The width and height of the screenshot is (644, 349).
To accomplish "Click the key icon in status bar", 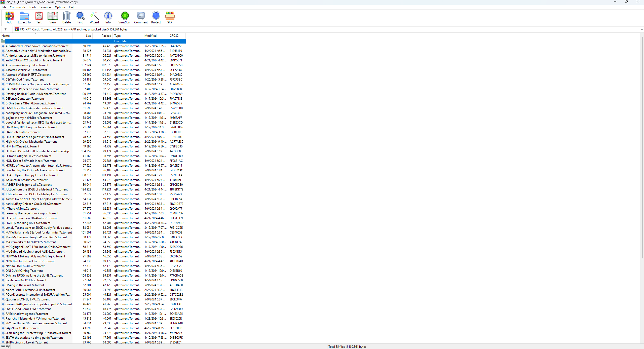I will [x=8, y=346].
